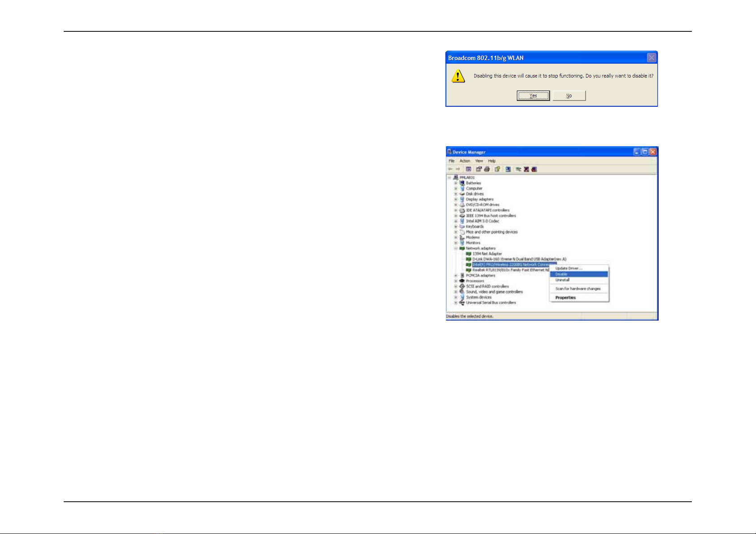
Task: Click the Forward arrow toolbar icon
Action: (x=458, y=169)
